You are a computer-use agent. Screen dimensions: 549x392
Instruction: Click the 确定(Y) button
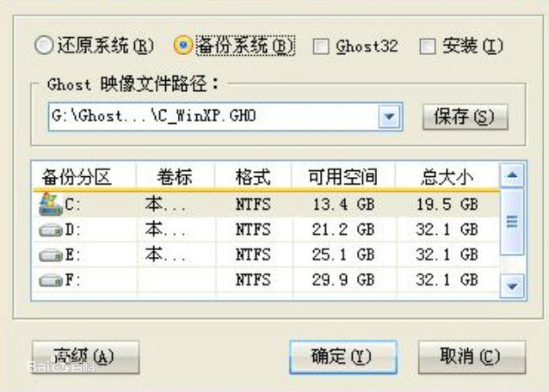[343, 357]
